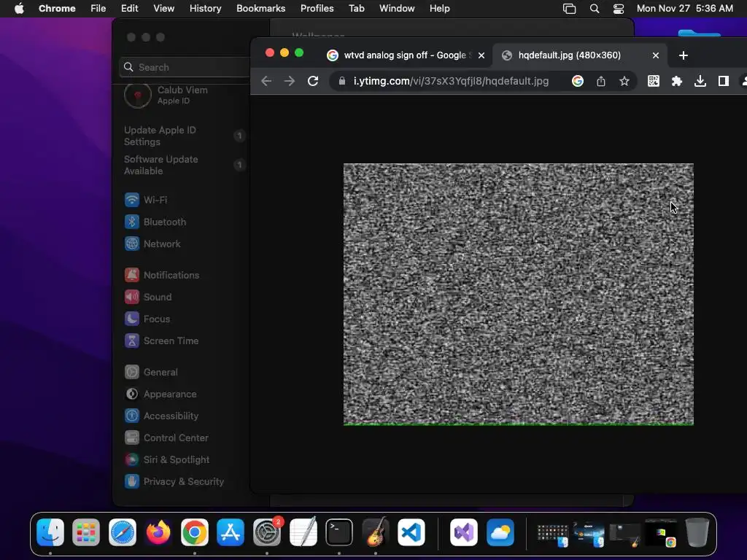Viewport: 747px width, 560px height.
Task: Open Privacy & Security settings pane
Action: click(174, 482)
